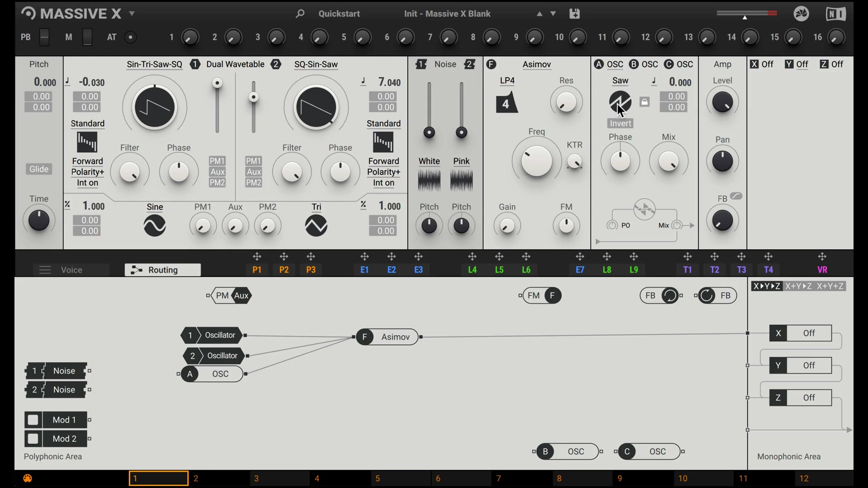Click the LP4 filter slope icon
Viewport: 868px width, 488px height.
pyautogui.click(x=506, y=102)
